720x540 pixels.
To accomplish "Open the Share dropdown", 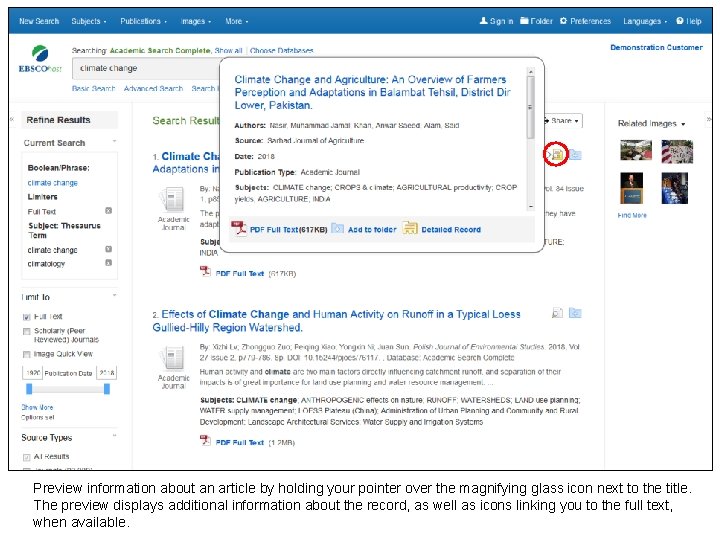I will [x=563, y=121].
